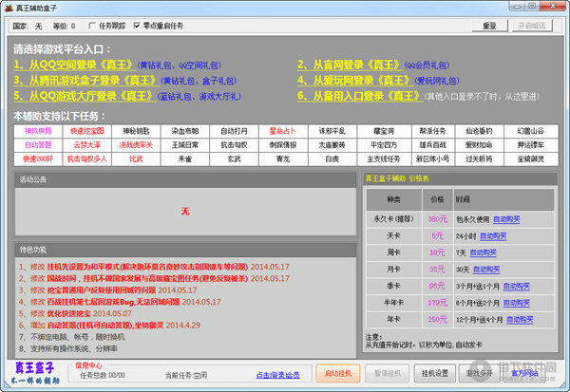Select the 藏宝洞 task cell

384,131
